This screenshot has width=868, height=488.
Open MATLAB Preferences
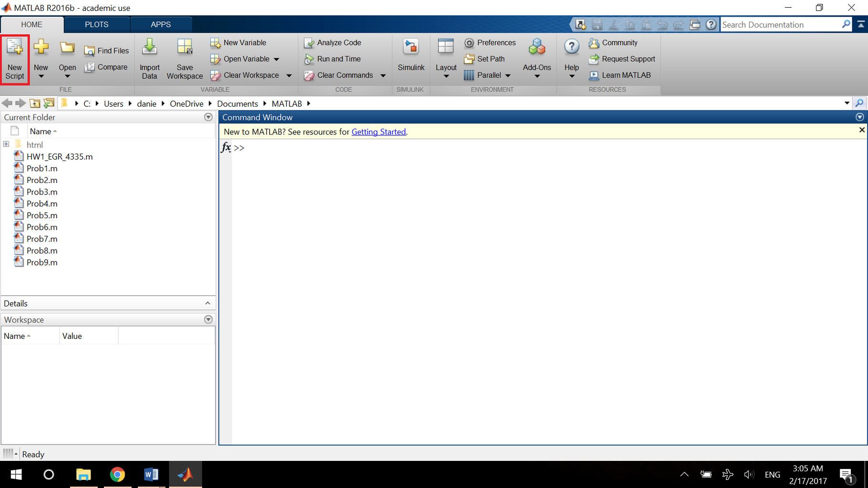tap(490, 42)
